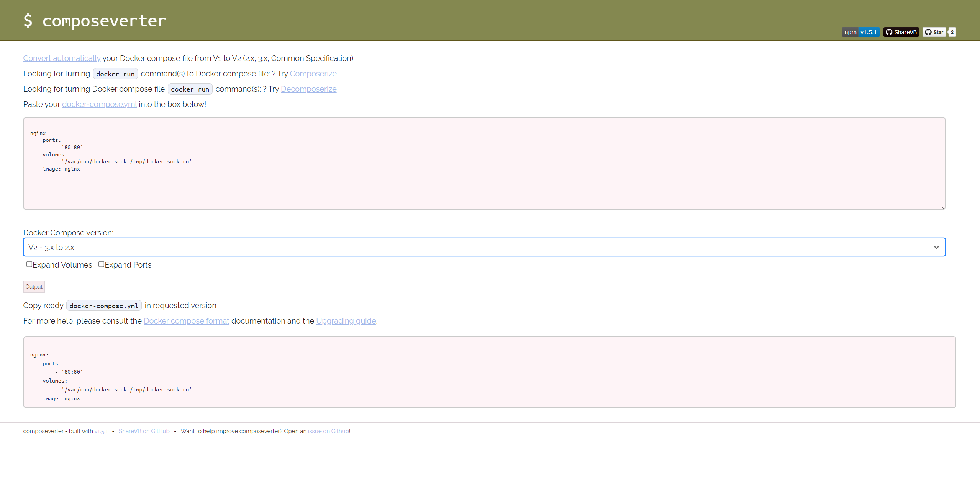Viewport: 980px width, 501px height.
Task: Enable the Expand Ports checkbox
Action: pyautogui.click(x=101, y=264)
